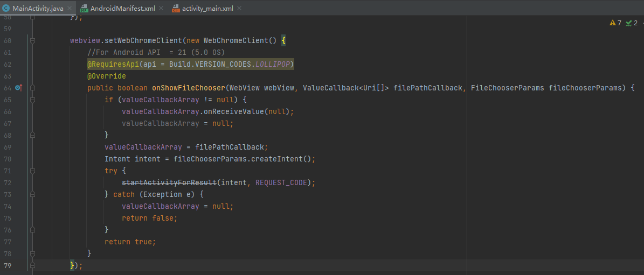Fold the onShowFileChooser method at line 64
644x275 pixels.
(33, 88)
